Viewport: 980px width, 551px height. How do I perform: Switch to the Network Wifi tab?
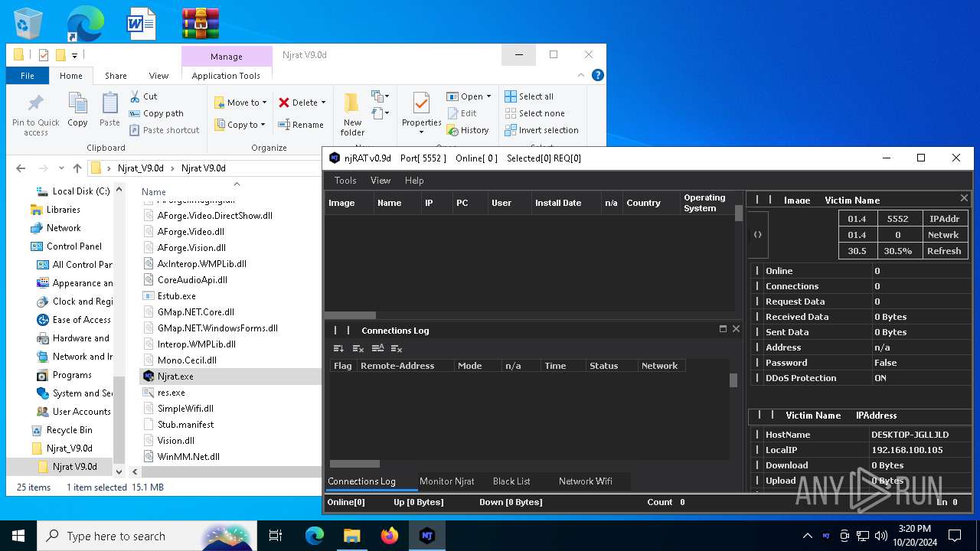(586, 481)
